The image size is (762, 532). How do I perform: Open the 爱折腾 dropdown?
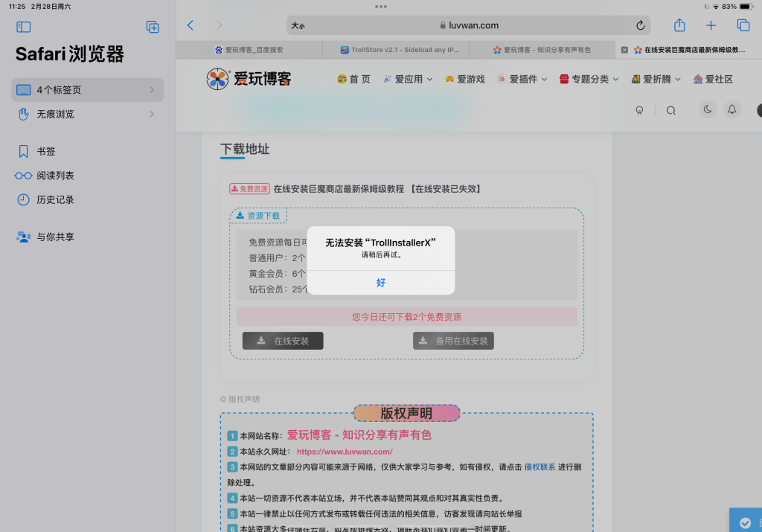[655, 79]
